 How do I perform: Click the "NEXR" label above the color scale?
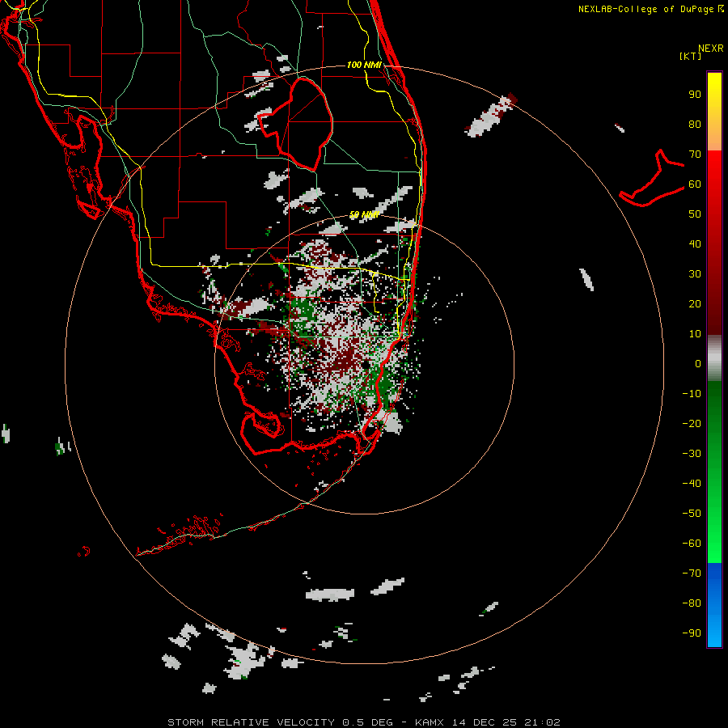[711, 49]
